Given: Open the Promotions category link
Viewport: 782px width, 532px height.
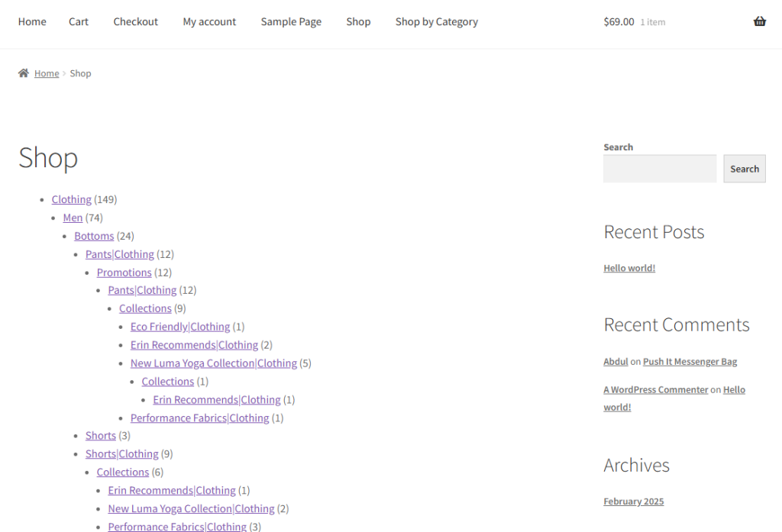Looking at the screenshot, I should click(x=124, y=272).
